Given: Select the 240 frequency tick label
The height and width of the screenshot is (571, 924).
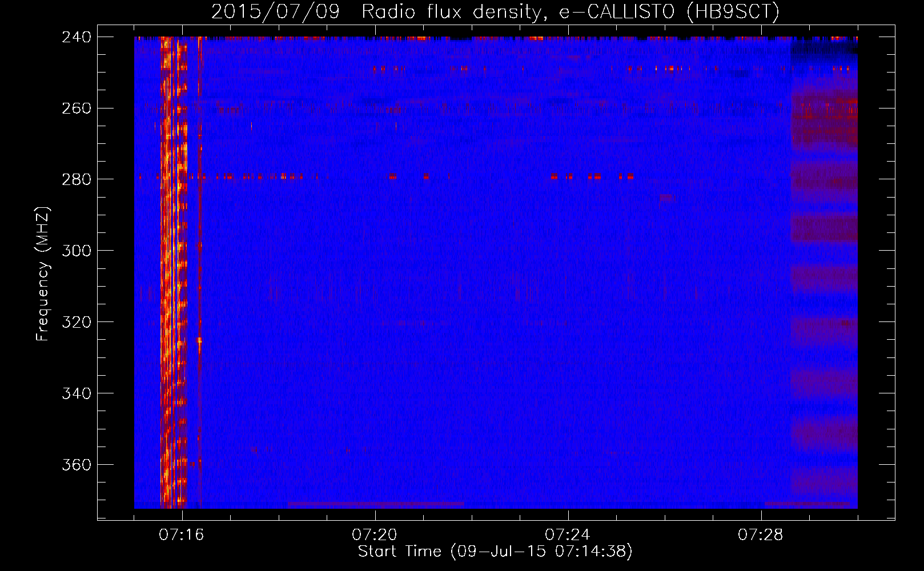Looking at the screenshot, I should pos(76,37).
